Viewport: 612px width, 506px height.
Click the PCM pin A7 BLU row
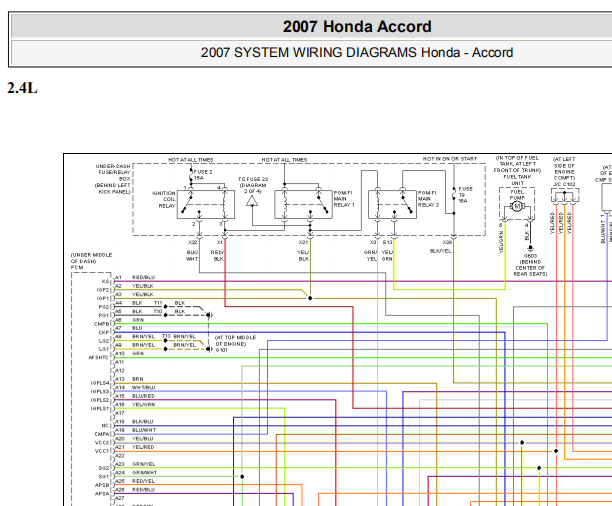click(129, 328)
